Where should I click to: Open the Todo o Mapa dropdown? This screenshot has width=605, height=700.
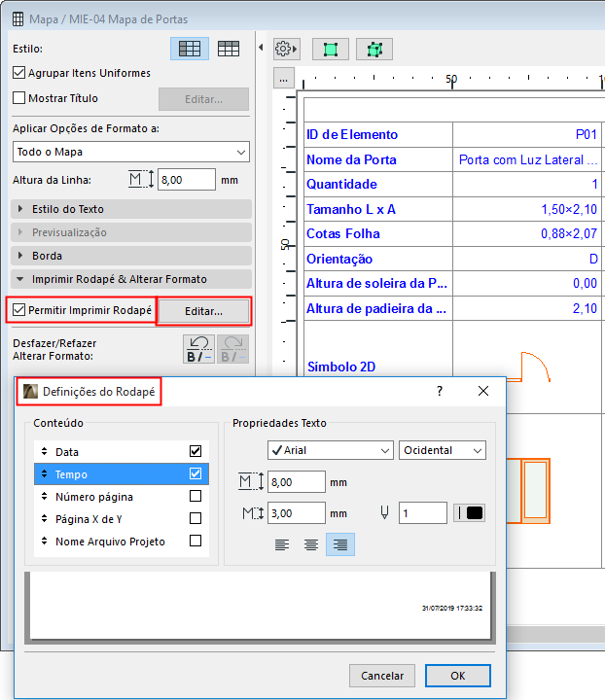click(x=130, y=152)
